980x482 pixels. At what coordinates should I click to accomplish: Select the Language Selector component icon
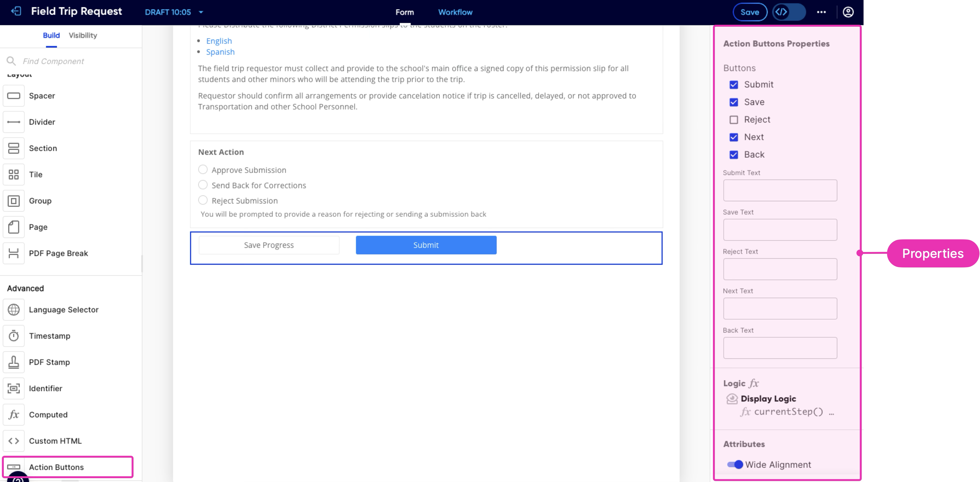tap(14, 310)
